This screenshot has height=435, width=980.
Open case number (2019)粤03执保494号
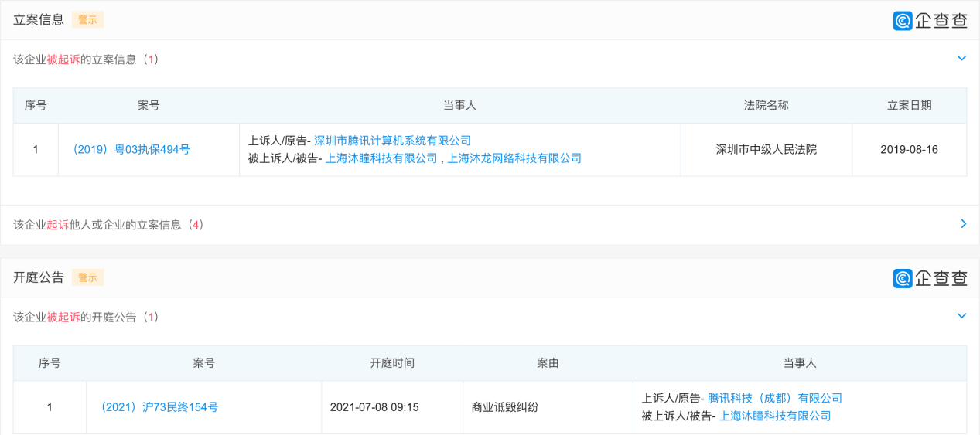point(131,150)
